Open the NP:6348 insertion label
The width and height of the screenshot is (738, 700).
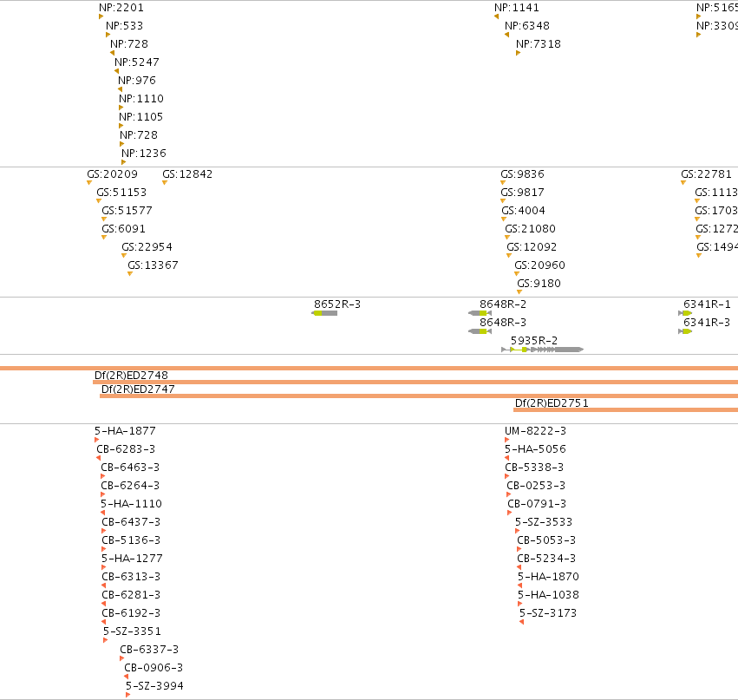point(527,25)
